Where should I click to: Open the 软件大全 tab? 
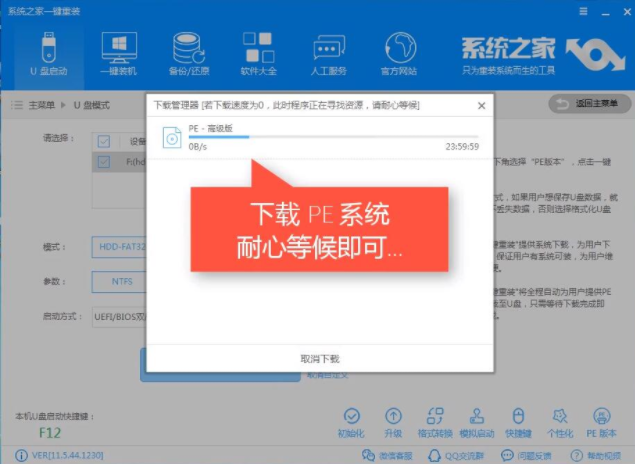259,54
